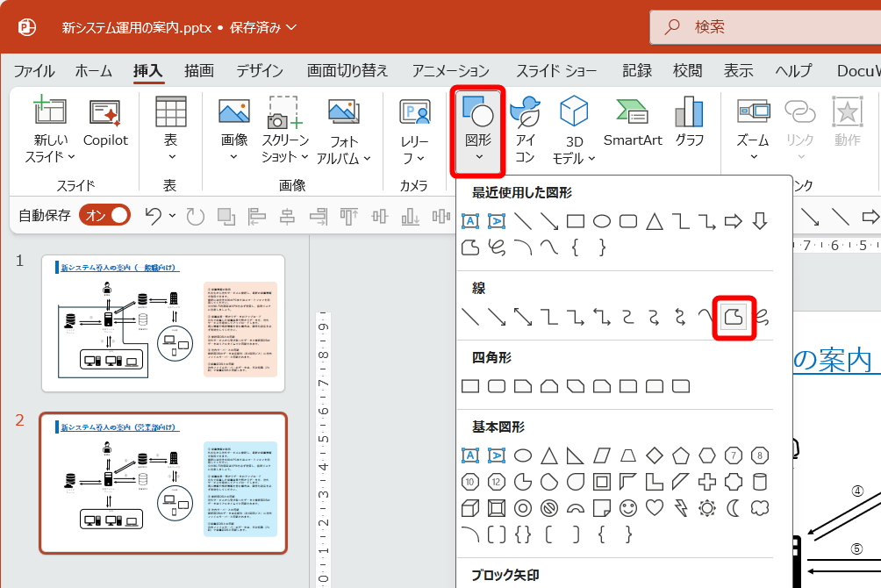The image size is (881, 588).
Task: Select the heart shape in 基本図形
Action: click(653, 508)
